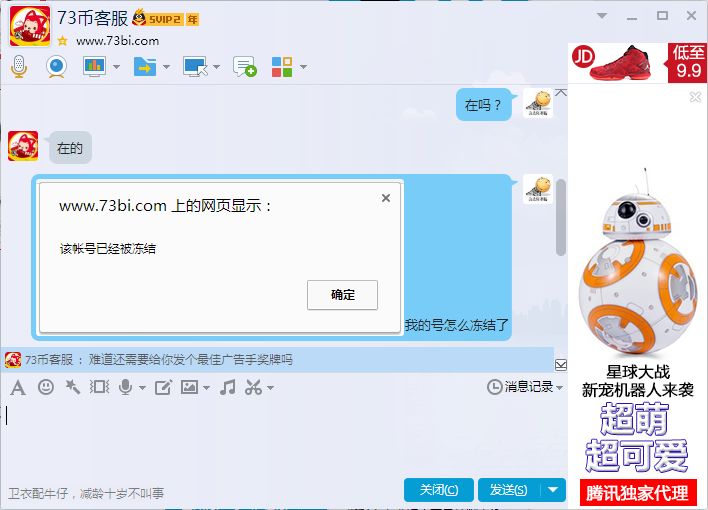Click the scroll-up arrow atop chat area
This screenshot has height=510, width=708.
tap(561, 93)
